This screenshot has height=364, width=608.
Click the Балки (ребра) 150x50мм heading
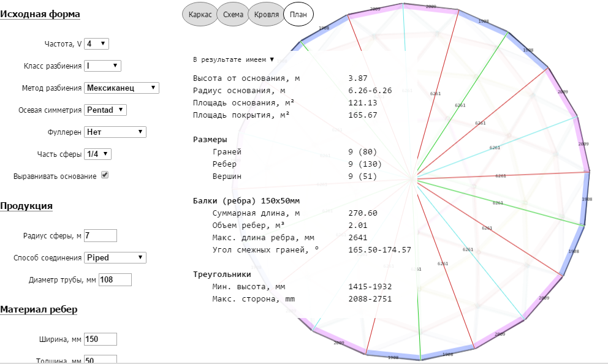coord(246,201)
